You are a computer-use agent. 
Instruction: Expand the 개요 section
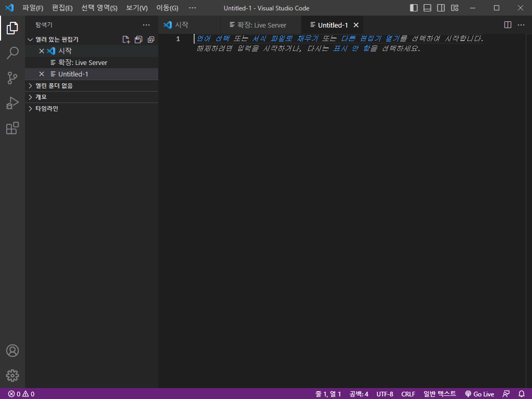coord(92,97)
